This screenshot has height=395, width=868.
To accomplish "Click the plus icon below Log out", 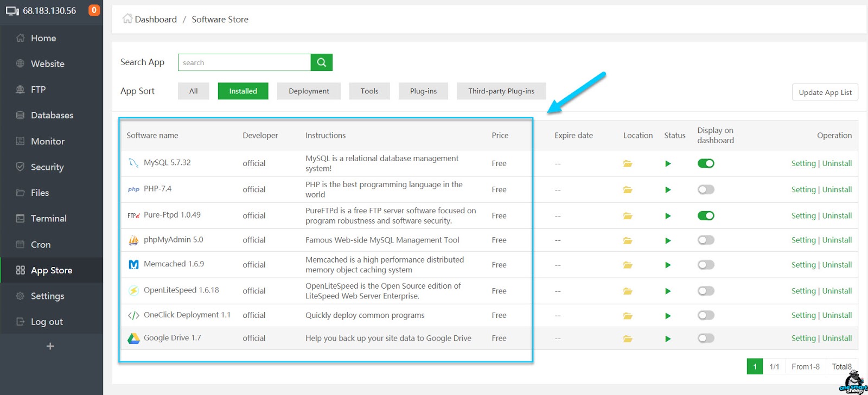I will point(50,346).
